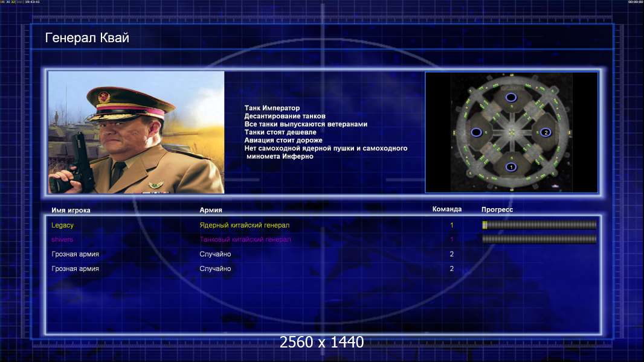Click the General Kwai portrait image
644x362 pixels.
137,132
